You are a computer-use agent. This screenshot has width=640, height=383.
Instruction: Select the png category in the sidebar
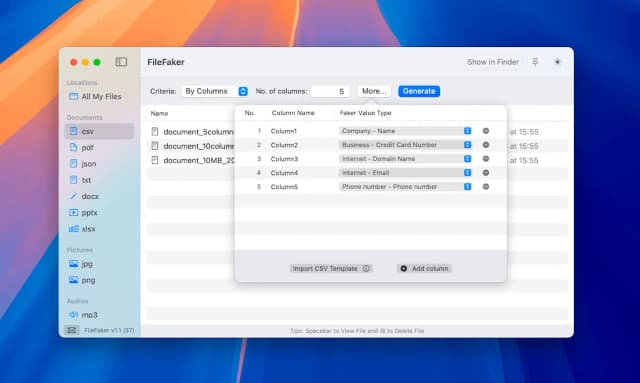tap(99, 280)
